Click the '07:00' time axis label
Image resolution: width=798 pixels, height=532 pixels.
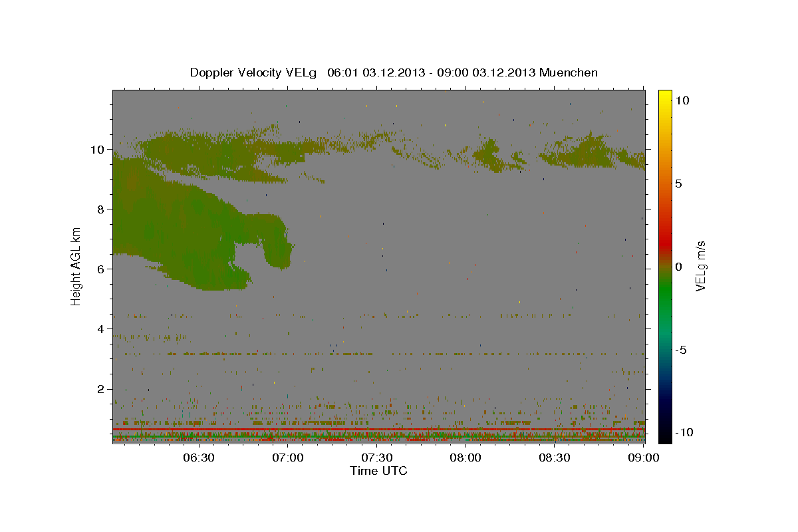click(x=288, y=458)
